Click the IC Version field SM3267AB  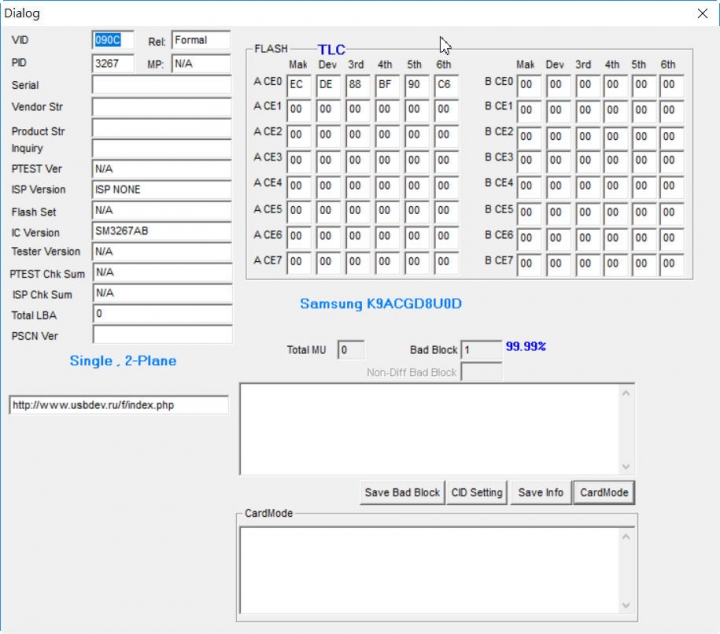161,231
